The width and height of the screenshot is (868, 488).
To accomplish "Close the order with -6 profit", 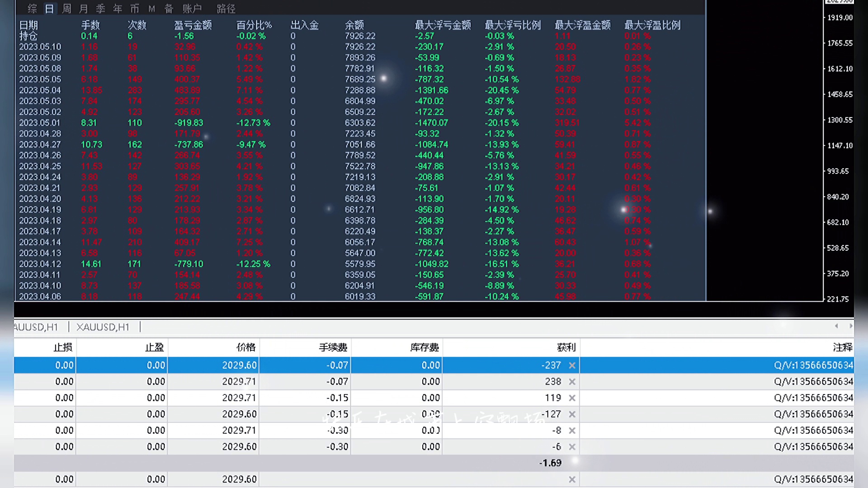I will point(572,447).
